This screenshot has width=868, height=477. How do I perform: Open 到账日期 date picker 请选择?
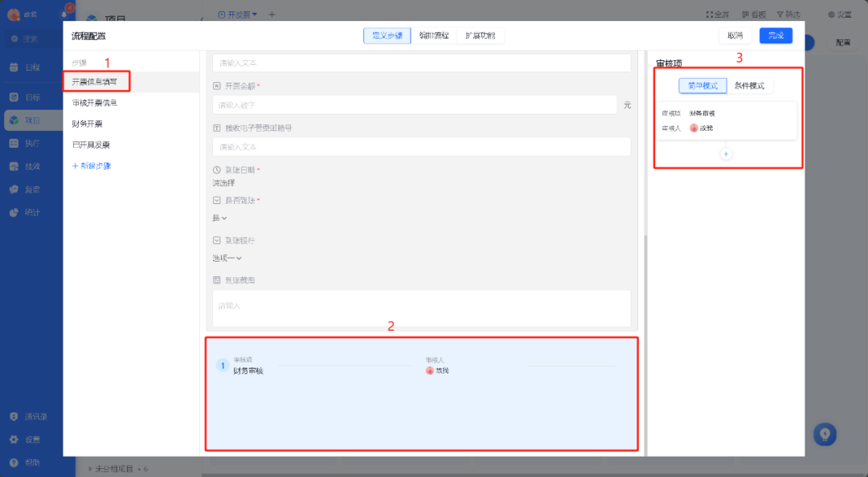pos(223,182)
